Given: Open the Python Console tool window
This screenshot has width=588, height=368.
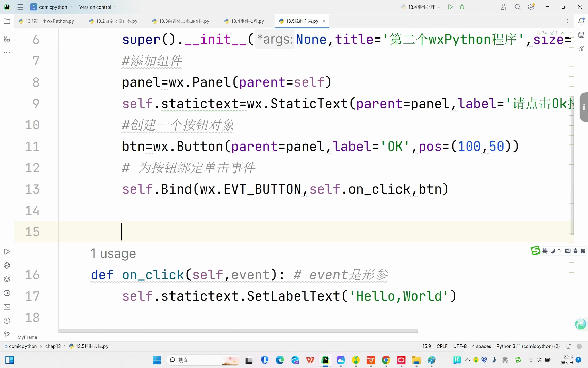Looking at the screenshot, I should coord(7,265).
